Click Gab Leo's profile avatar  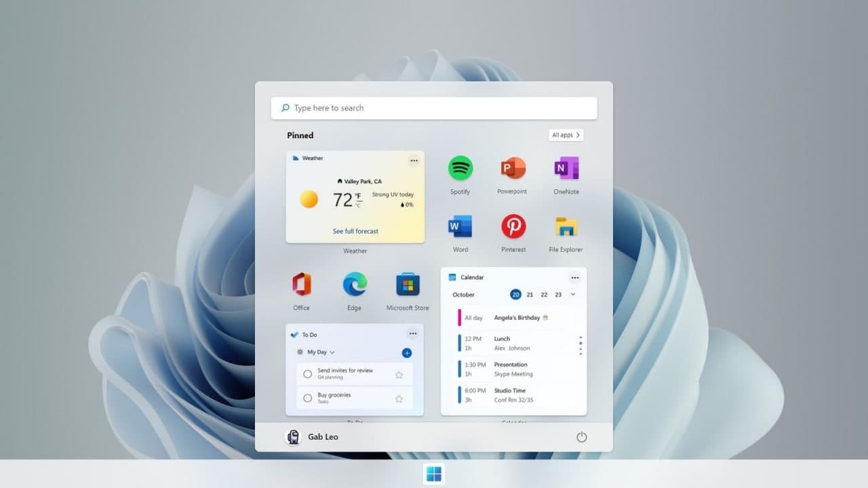click(x=293, y=437)
